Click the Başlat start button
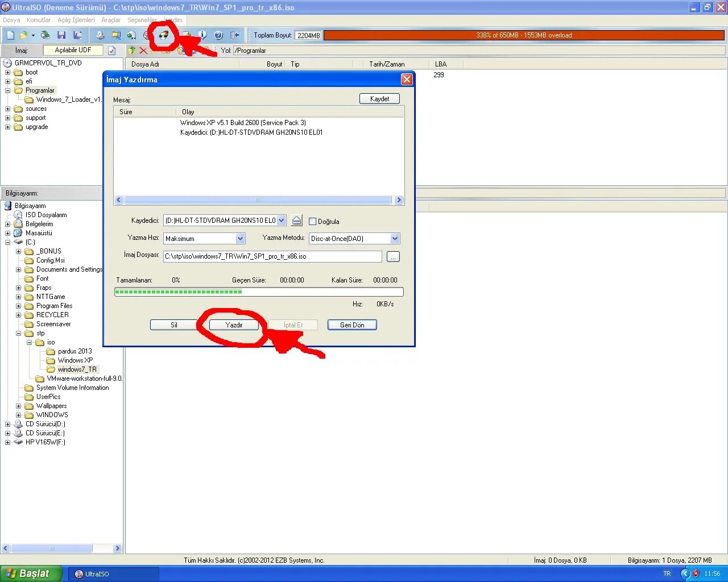The image size is (728, 582). point(31,574)
